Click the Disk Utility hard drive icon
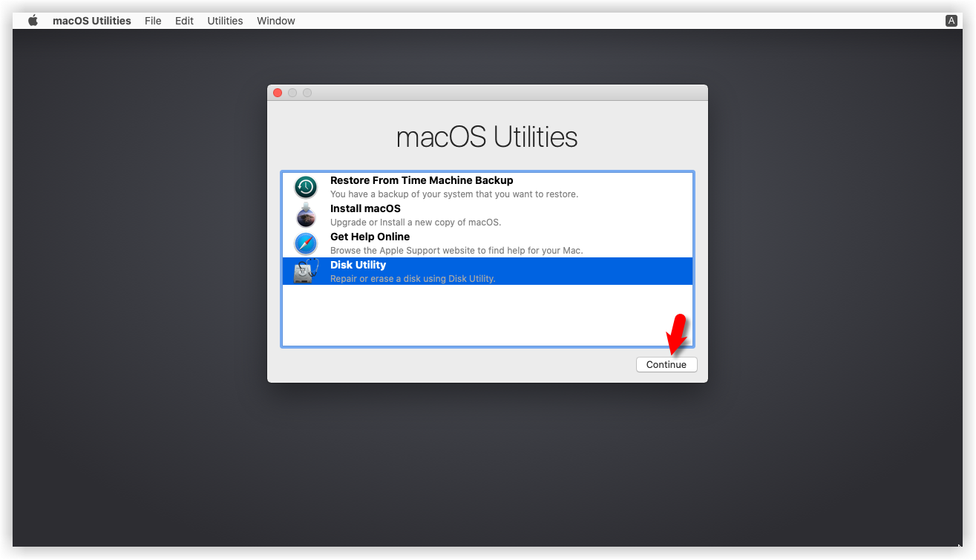 click(305, 271)
